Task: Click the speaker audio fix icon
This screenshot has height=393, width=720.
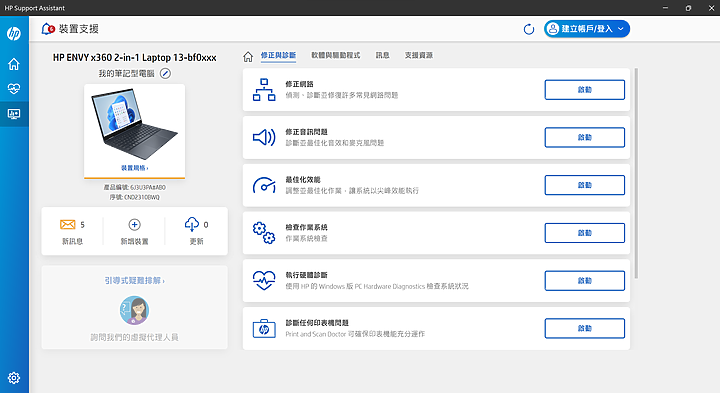Action: point(264,137)
